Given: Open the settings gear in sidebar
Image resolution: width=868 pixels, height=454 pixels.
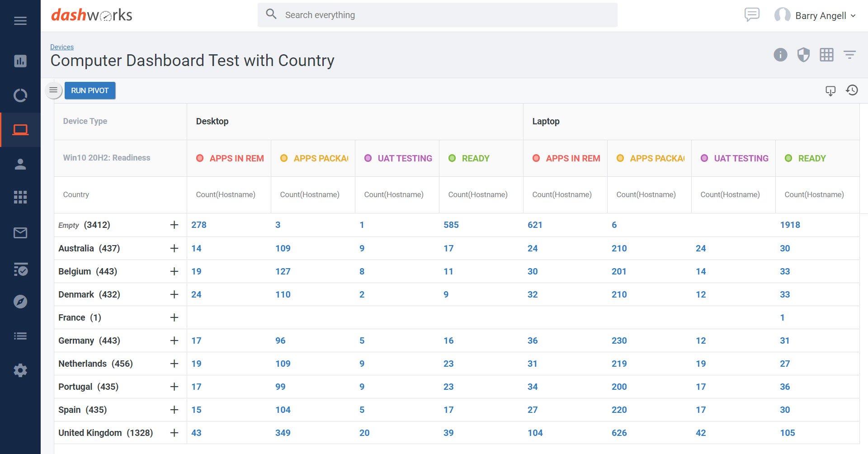Looking at the screenshot, I should pyautogui.click(x=20, y=370).
